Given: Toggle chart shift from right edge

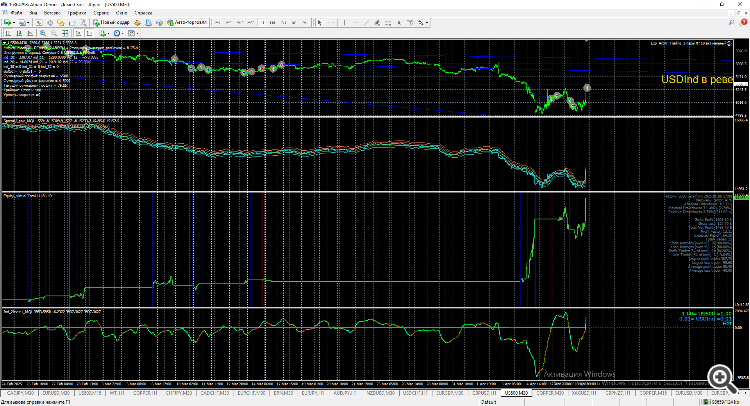Looking at the screenshot, I should [89, 33].
